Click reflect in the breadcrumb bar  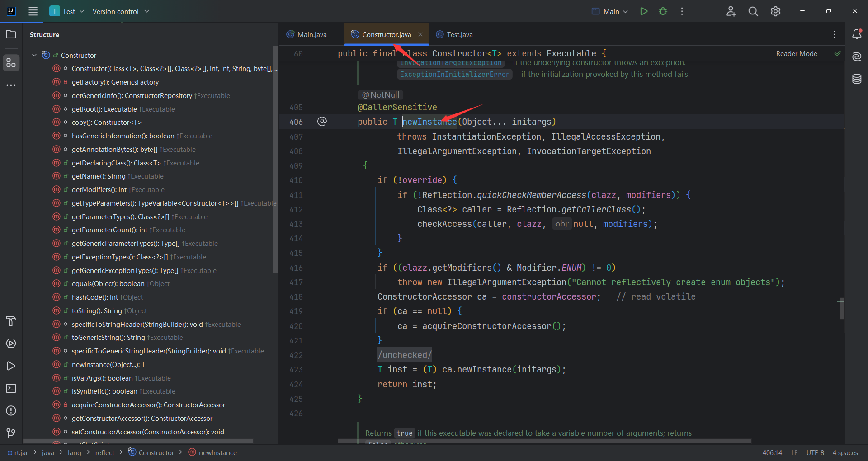105,452
